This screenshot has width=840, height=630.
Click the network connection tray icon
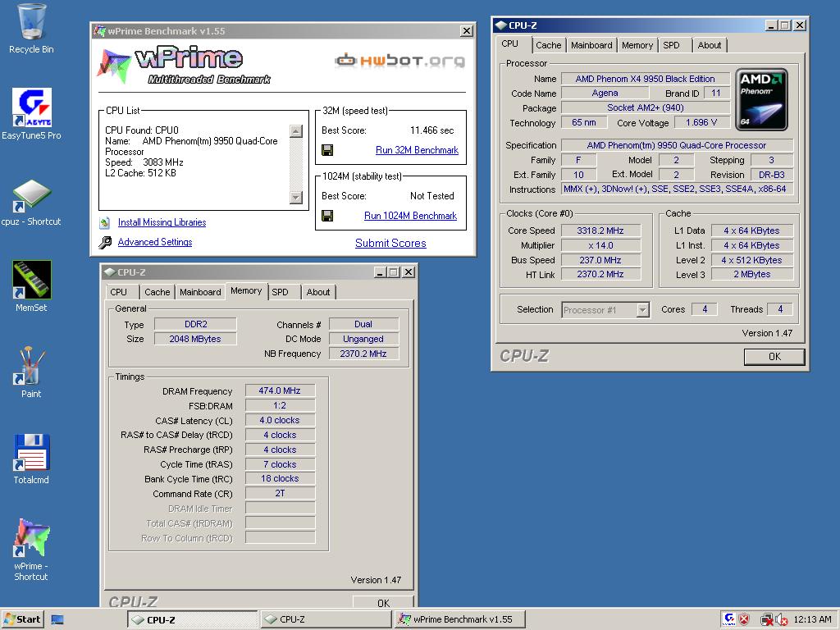click(767, 620)
